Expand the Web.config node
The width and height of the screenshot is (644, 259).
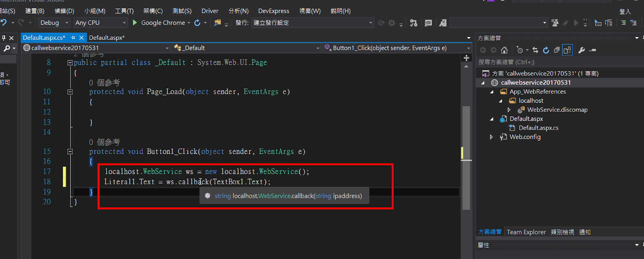tap(491, 137)
